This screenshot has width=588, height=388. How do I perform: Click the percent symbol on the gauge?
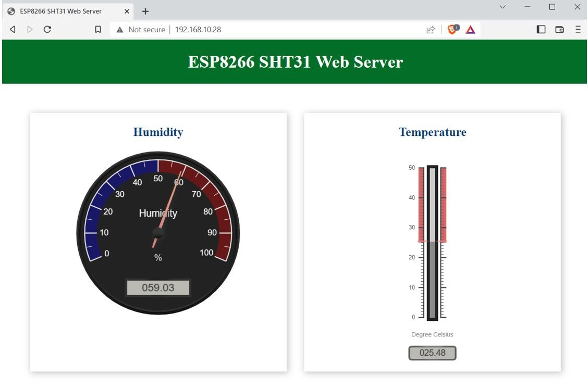point(158,258)
